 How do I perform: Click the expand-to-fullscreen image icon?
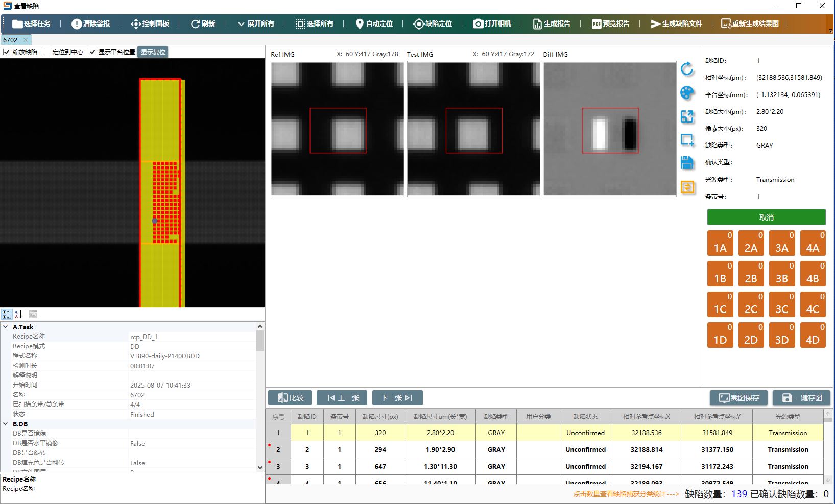(687, 117)
